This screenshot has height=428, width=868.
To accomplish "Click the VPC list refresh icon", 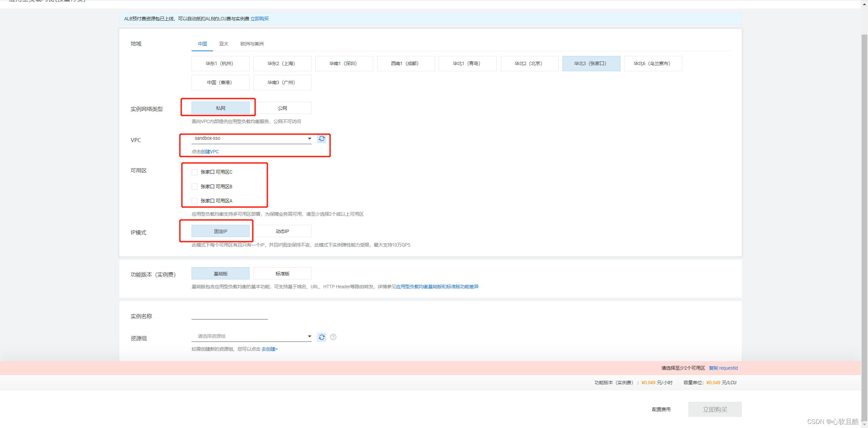I will point(321,139).
